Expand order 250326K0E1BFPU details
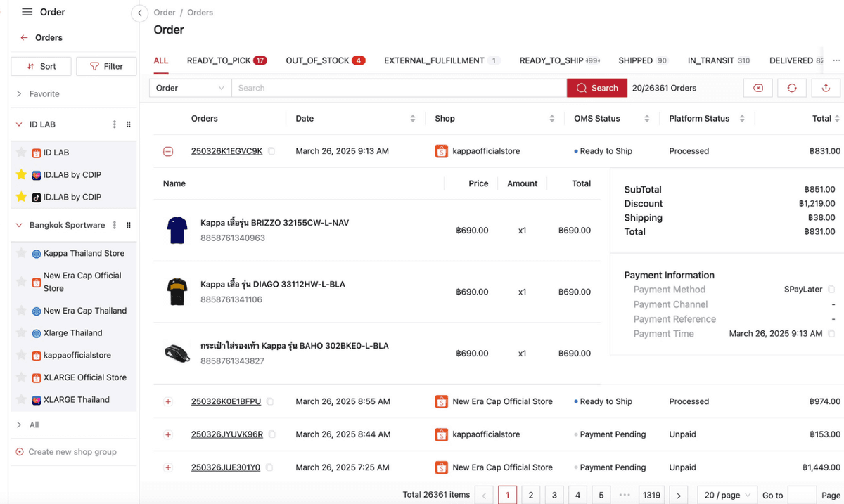 [167, 401]
